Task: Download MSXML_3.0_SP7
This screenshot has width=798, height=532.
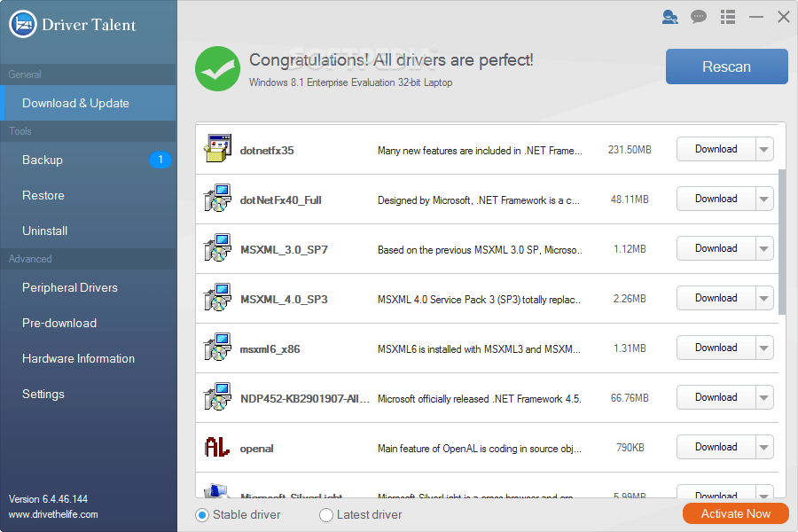Action: point(716,248)
